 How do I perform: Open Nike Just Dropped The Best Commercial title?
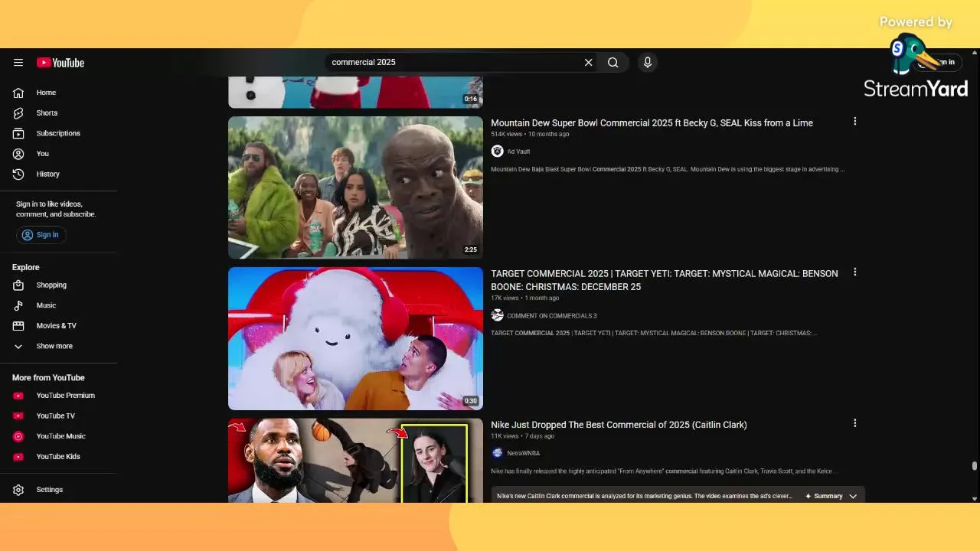point(619,425)
